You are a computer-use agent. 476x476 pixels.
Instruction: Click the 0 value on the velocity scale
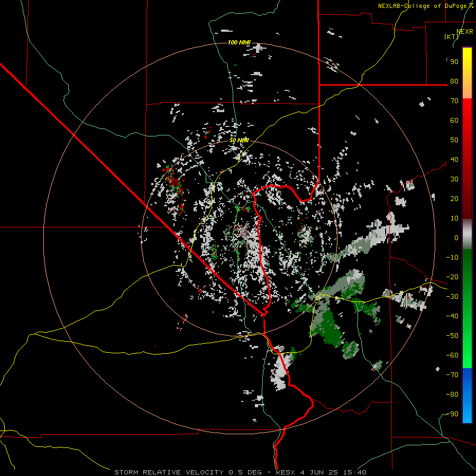coord(456,238)
